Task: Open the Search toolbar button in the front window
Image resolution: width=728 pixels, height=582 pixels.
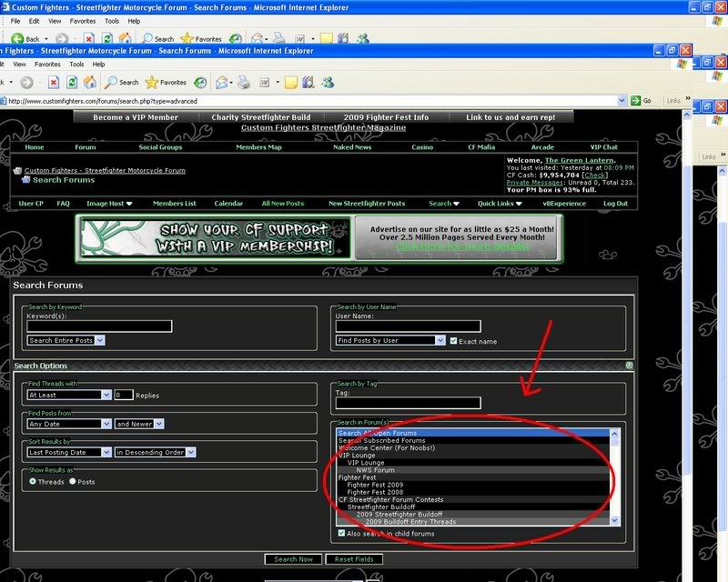Action: click(122, 83)
